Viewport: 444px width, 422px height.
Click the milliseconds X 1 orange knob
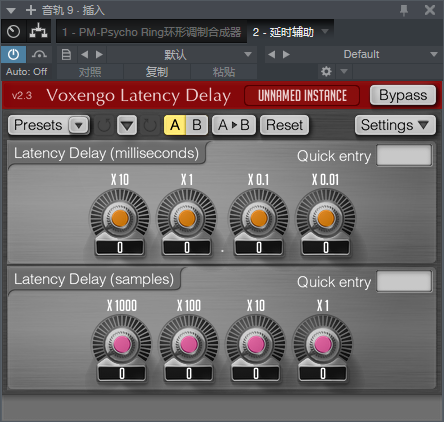point(187,218)
